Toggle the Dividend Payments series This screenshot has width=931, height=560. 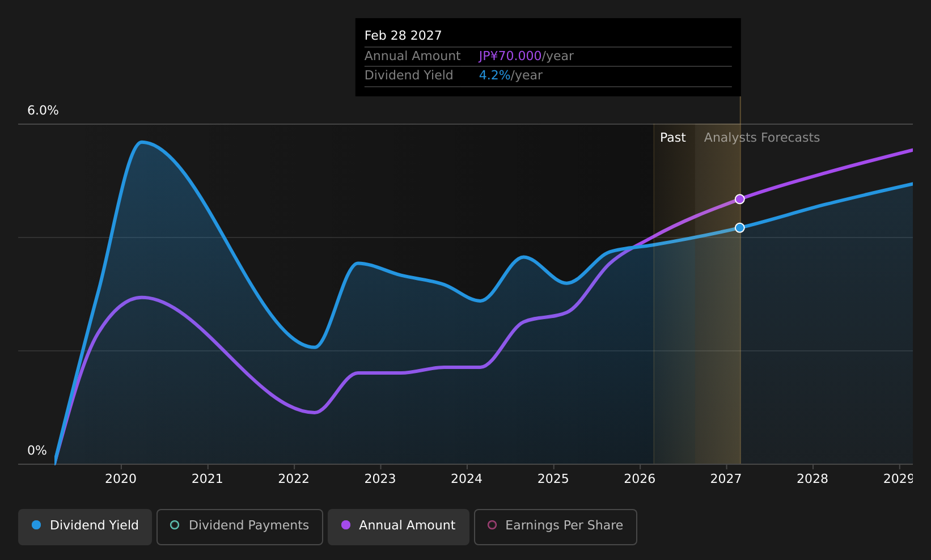pos(240,527)
